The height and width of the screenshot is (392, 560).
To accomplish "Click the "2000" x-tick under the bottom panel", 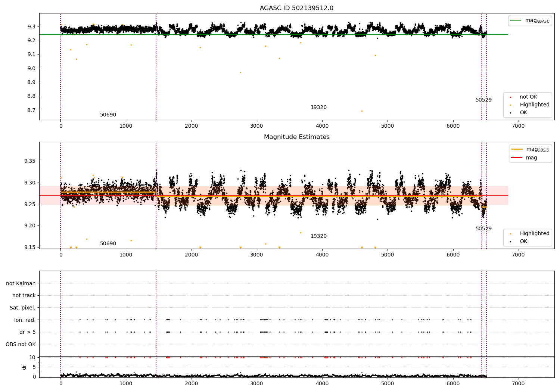I will [x=191, y=384].
